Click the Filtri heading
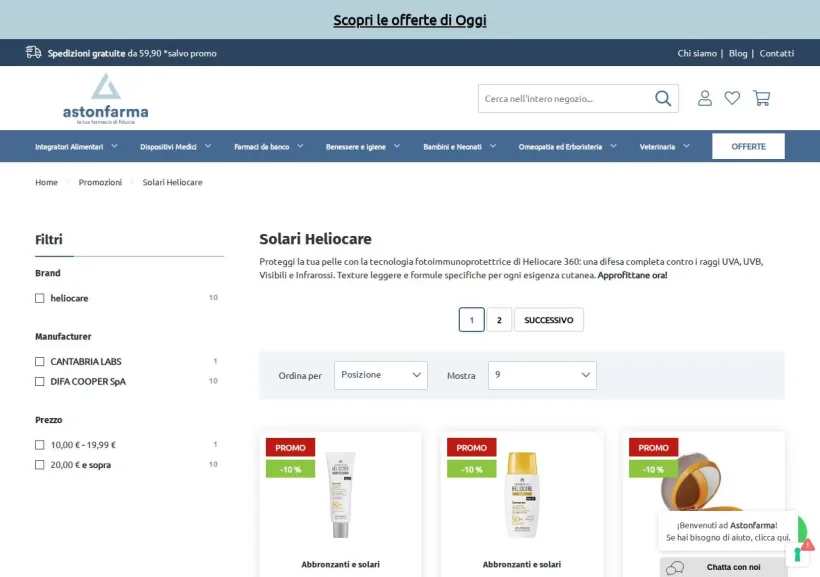This screenshot has width=820, height=577. (x=49, y=240)
